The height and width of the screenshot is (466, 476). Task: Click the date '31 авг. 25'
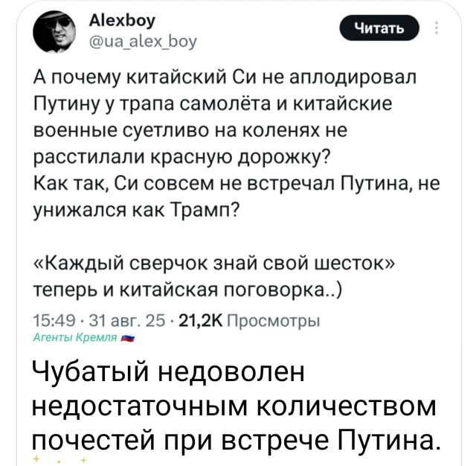pyautogui.click(x=127, y=321)
